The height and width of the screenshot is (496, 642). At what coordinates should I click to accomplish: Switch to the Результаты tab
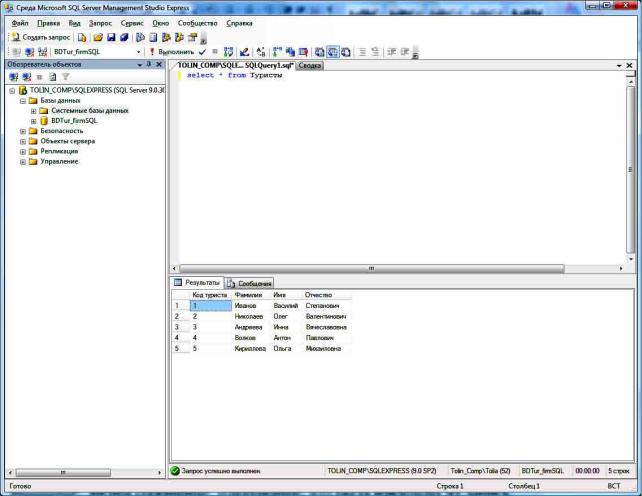click(x=197, y=283)
